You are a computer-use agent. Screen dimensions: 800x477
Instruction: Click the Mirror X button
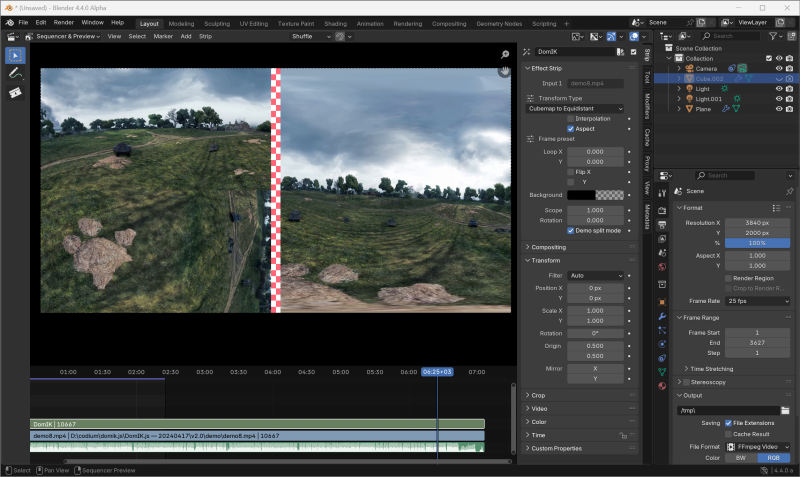click(x=595, y=369)
